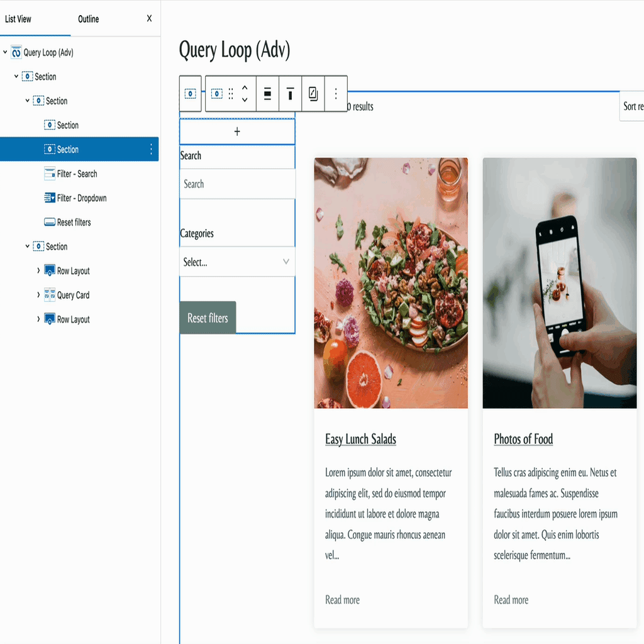Screen dimensions: 644x644
Task: Click the Photos of Food image
Action: (559, 283)
